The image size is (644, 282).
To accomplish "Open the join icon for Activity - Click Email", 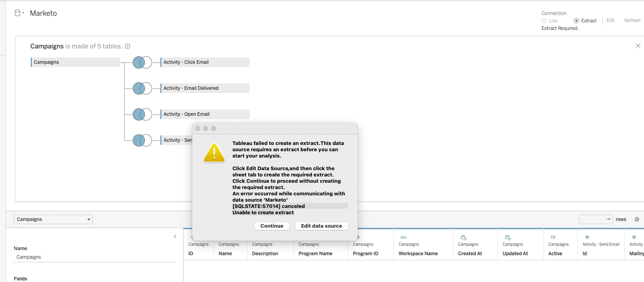I will [142, 62].
